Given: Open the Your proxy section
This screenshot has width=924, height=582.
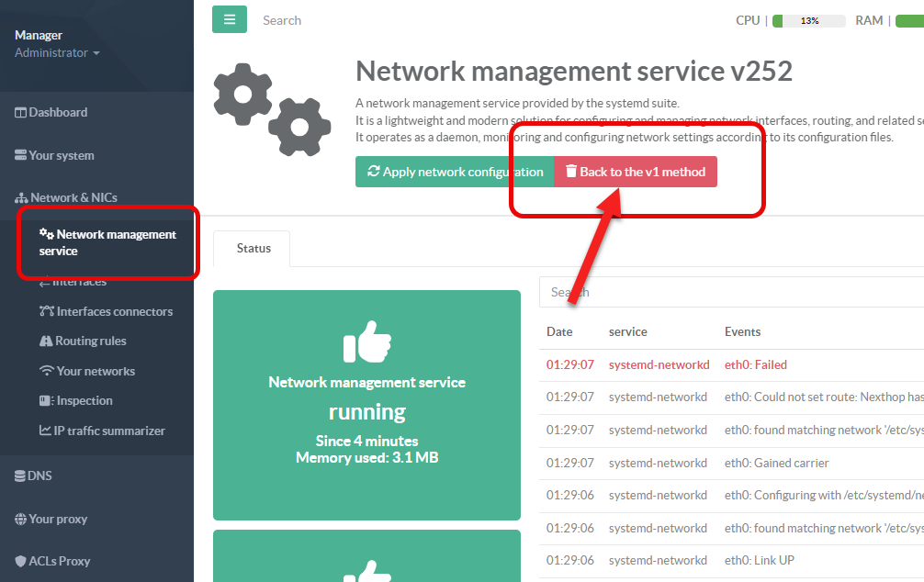Looking at the screenshot, I should (51, 519).
